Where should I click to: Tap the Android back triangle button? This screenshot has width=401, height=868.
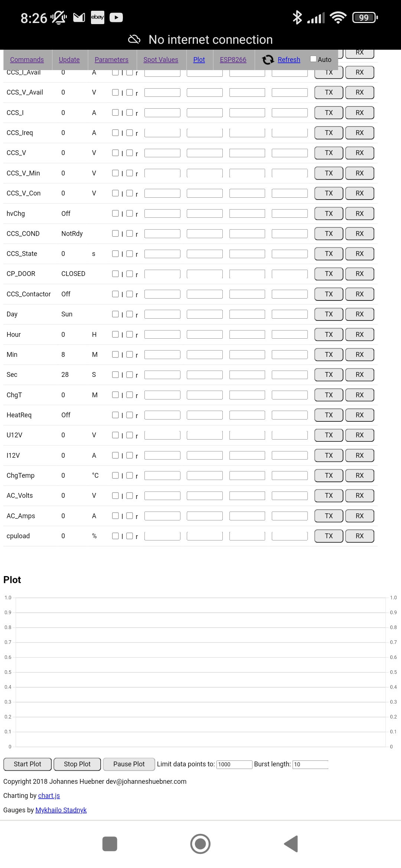pos(291,844)
